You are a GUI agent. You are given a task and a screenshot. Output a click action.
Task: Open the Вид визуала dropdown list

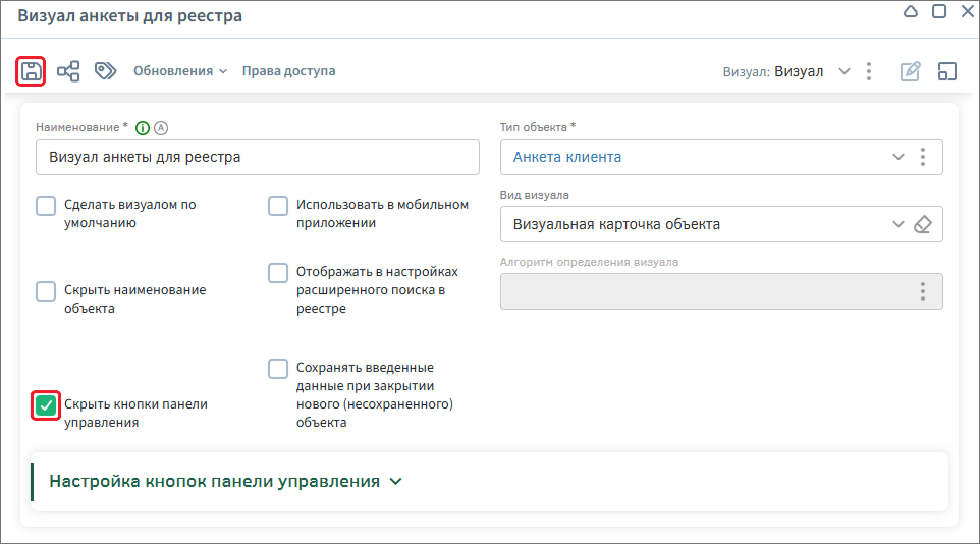click(898, 224)
